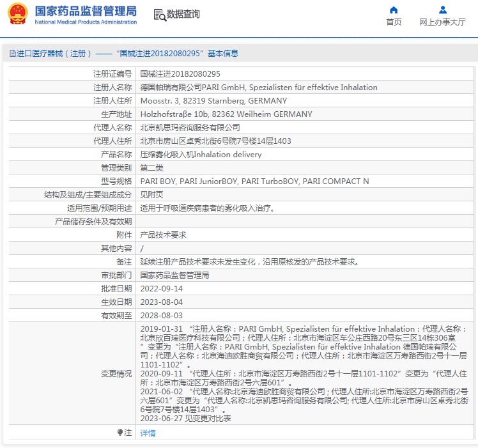Open the 网上办事大厅 navigation item

(442, 22)
